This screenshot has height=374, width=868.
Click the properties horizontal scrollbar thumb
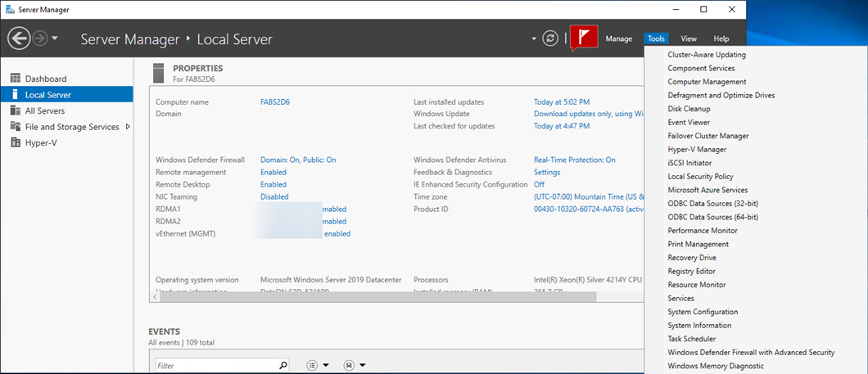pyautogui.click(x=378, y=298)
